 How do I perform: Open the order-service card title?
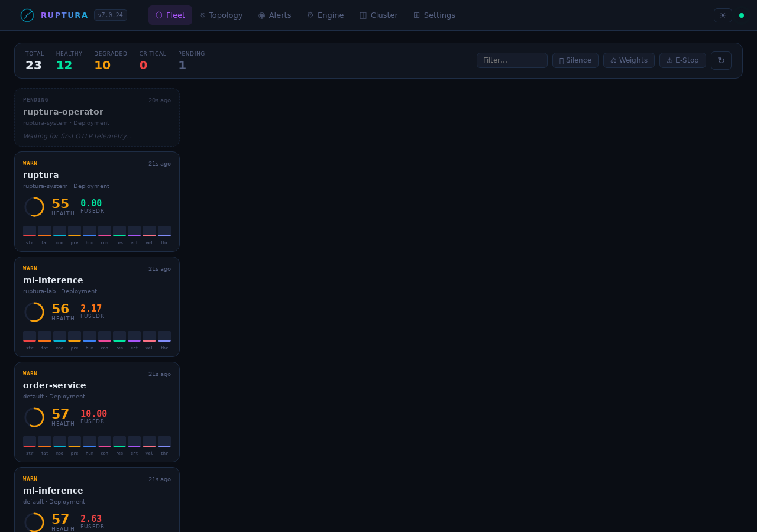tap(54, 385)
